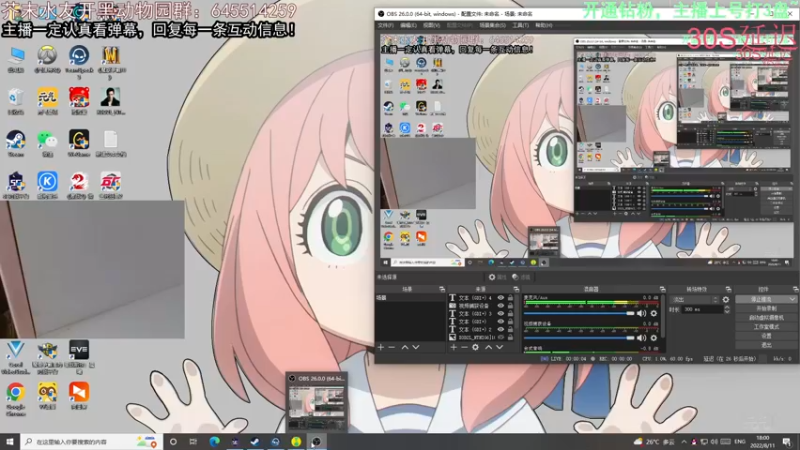Screen dimensions: 800x450
Task: Open the Windows Start button
Action: click(10, 442)
